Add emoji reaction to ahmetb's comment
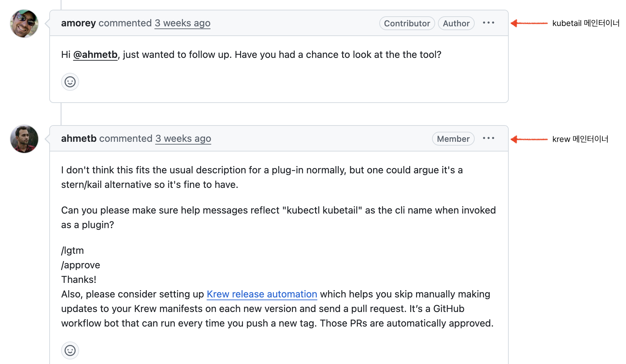The image size is (626, 364). pyautogui.click(x=70, y=350)
